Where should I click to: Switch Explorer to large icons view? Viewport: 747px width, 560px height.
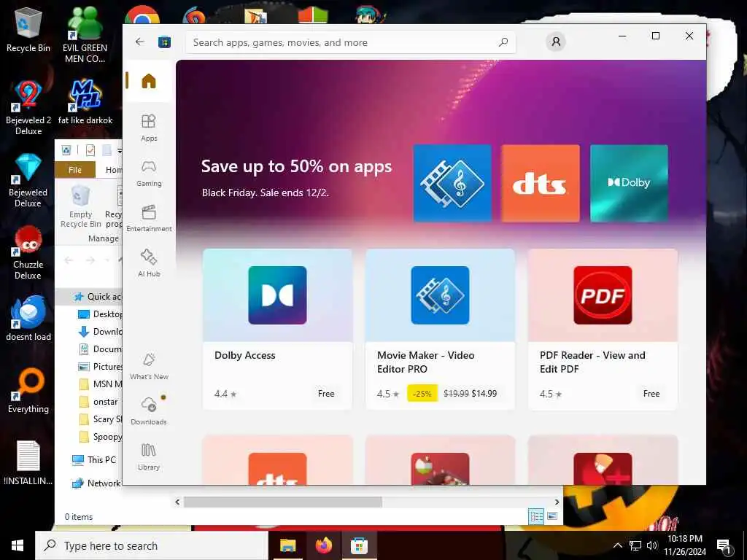(x=552, y=516)
